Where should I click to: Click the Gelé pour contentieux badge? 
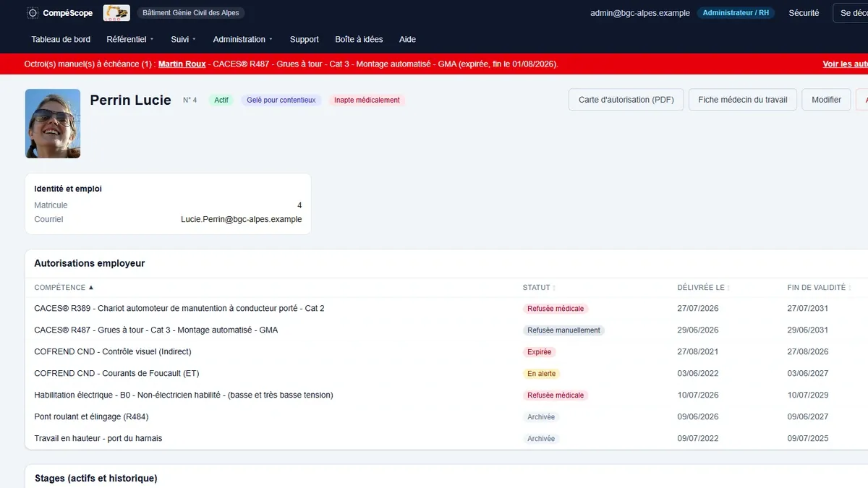[281, 100]
